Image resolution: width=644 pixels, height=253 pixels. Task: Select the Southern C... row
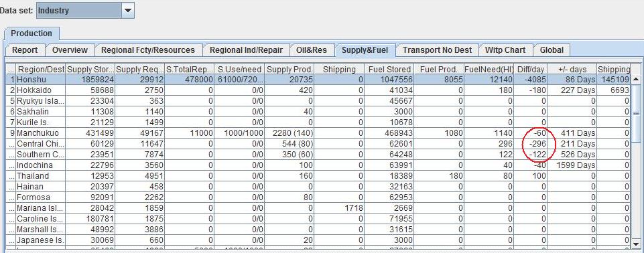318,154
